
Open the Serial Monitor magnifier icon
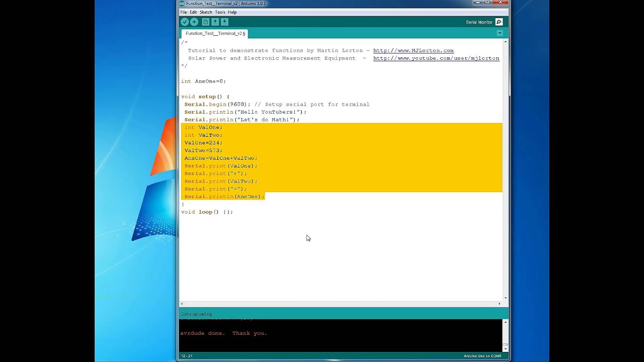pyautogui.click(x=499, y=22)
